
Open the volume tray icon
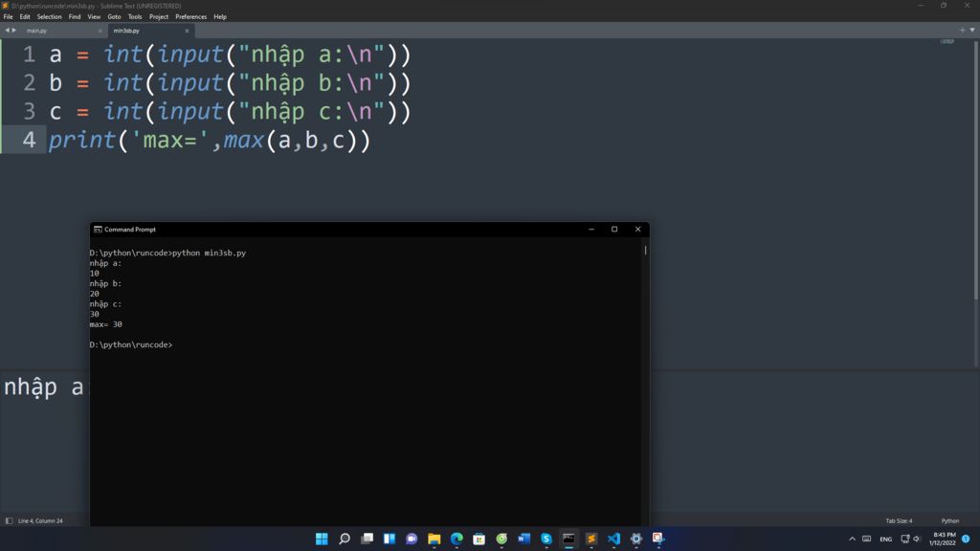coord(917,539)
